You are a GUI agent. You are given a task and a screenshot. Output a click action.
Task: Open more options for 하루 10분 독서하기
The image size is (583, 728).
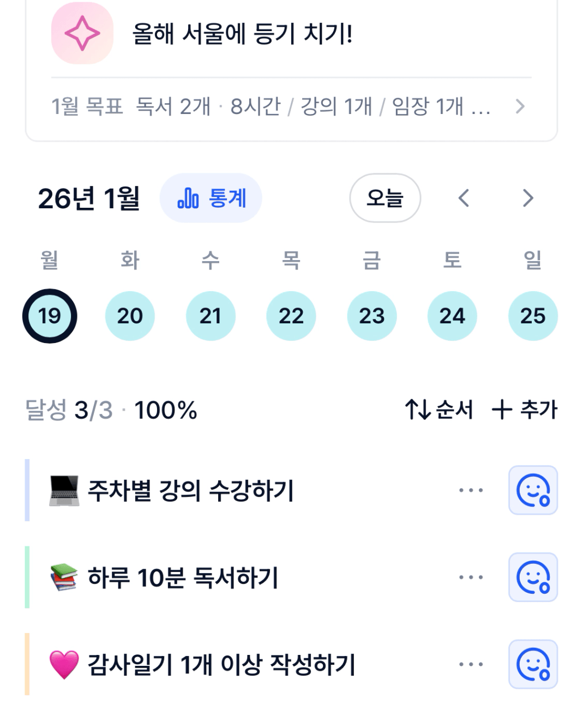pyautogui.click(x=471, y=577)
